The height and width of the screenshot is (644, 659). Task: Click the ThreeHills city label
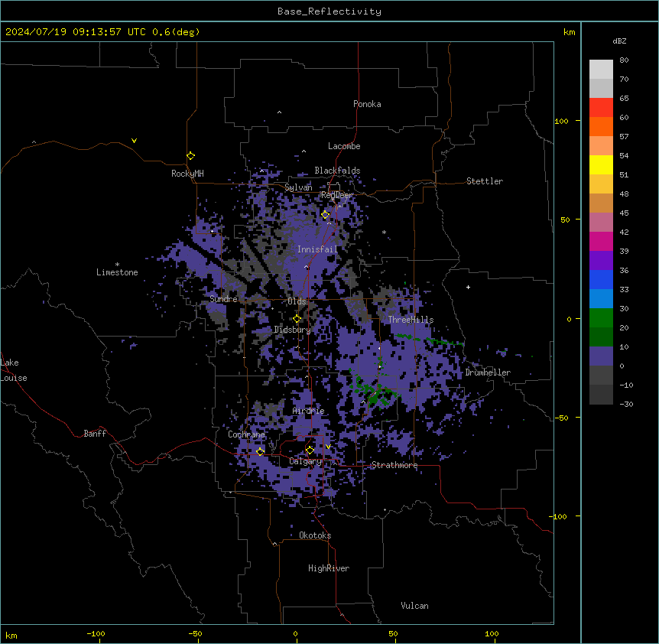[x=411, y=320]
